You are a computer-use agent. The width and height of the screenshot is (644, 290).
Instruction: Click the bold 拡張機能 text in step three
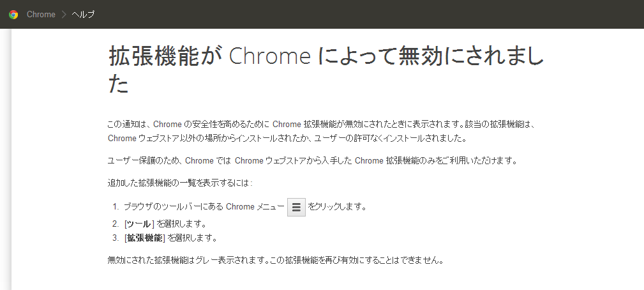click(x=145, y=238)
